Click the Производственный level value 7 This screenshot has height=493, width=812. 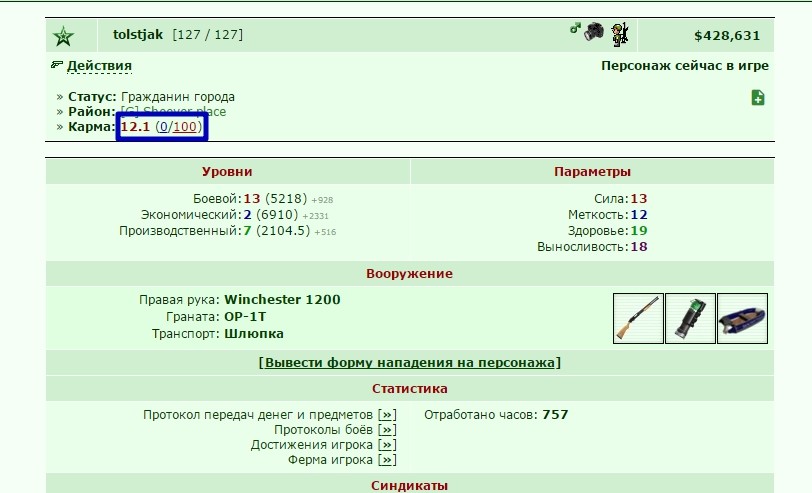(x=248, y=231)
